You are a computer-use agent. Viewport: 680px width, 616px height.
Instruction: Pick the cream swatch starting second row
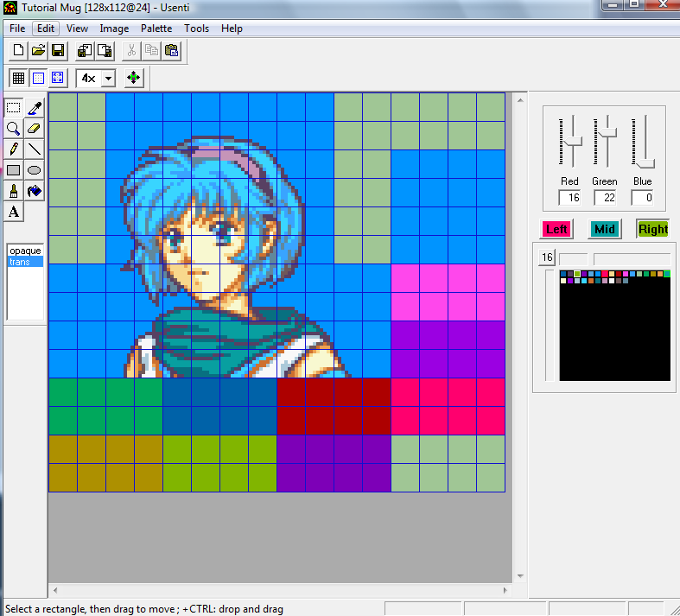[x=563, y=281]
